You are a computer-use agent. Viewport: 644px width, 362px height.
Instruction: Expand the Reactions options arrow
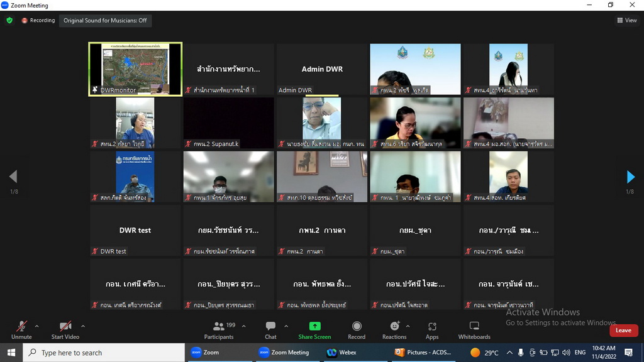[x=408, y=326]
